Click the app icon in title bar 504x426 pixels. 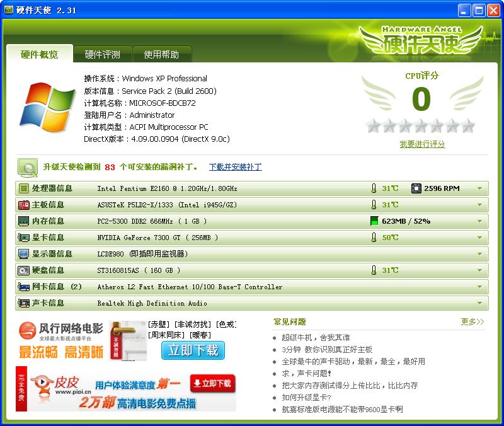click(x=8, y=10)
